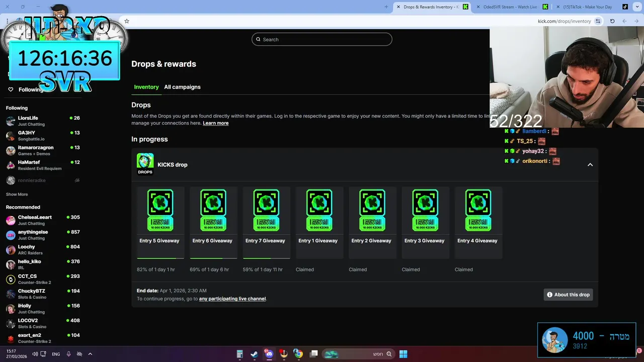
Task: Open LOCOV2 channel avatar
Action: (x=11, y=323)
